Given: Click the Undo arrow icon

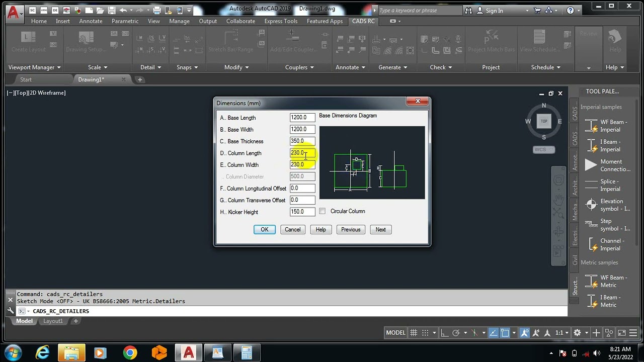Looking at the screenshot, I should pos(123,10).
